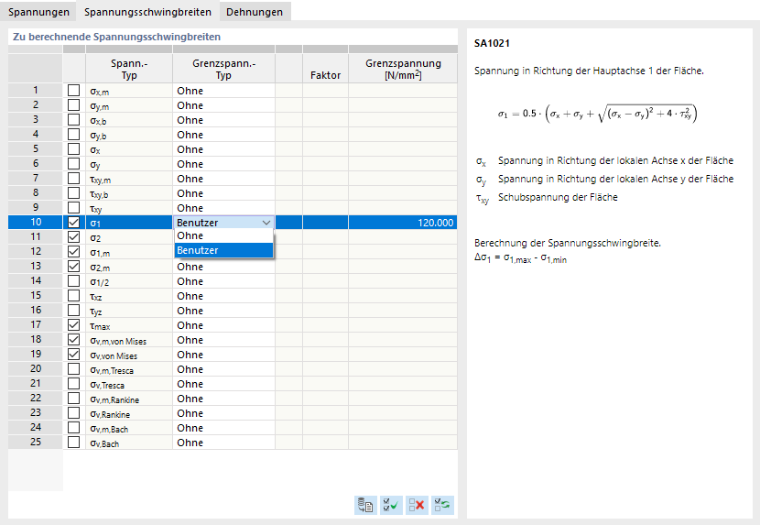Uncheck σv,von Mises checkbox in row 19

(x=74, y=354)
